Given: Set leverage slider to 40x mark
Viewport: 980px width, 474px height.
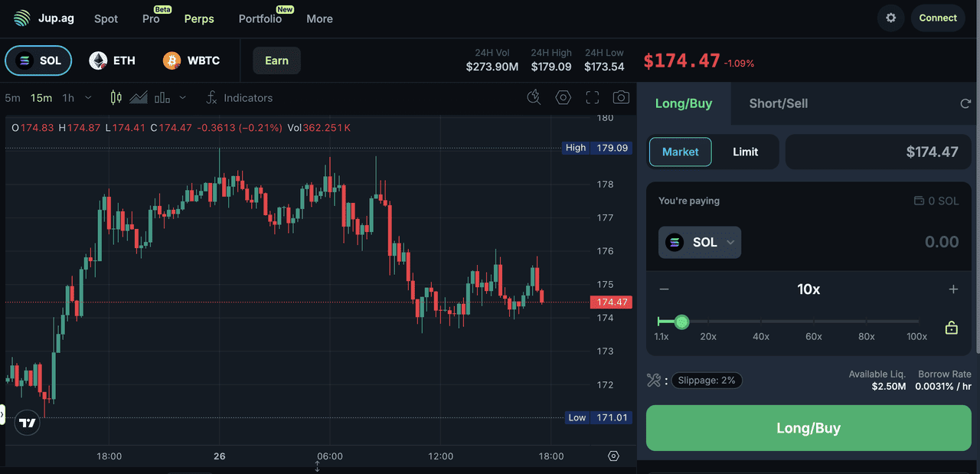Looking at the screenshot, I should [x=761, y=322].
